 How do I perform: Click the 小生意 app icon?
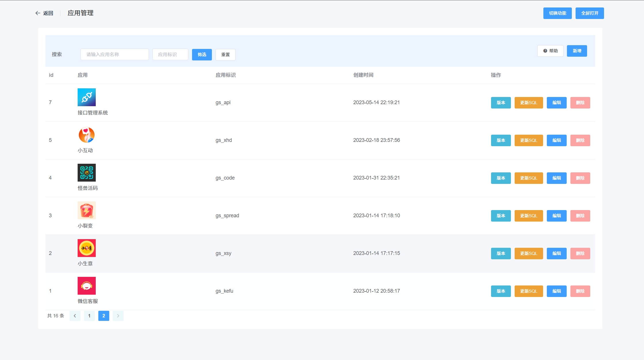[87, 248]
